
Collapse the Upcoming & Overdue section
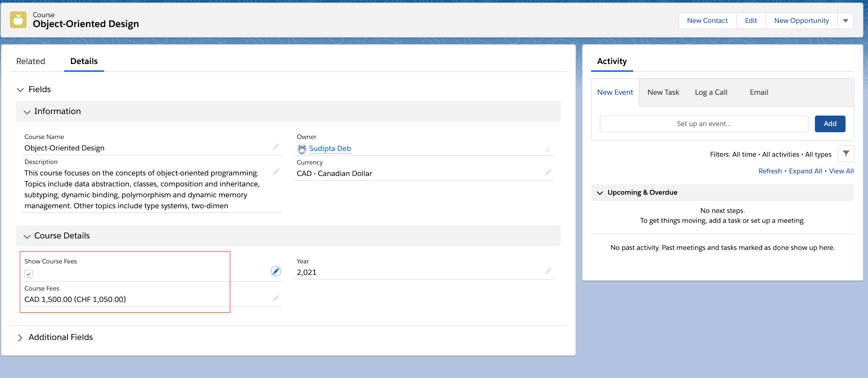600,193
